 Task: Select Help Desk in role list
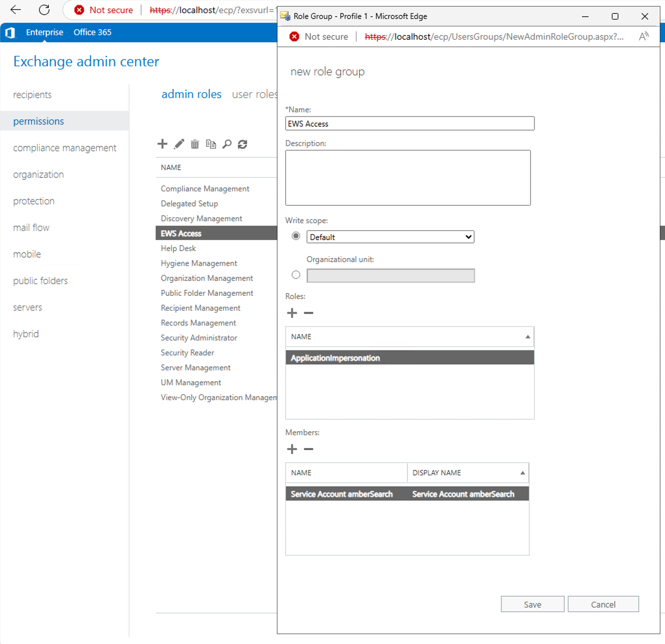pyautogui.click(x=178, y=248)
